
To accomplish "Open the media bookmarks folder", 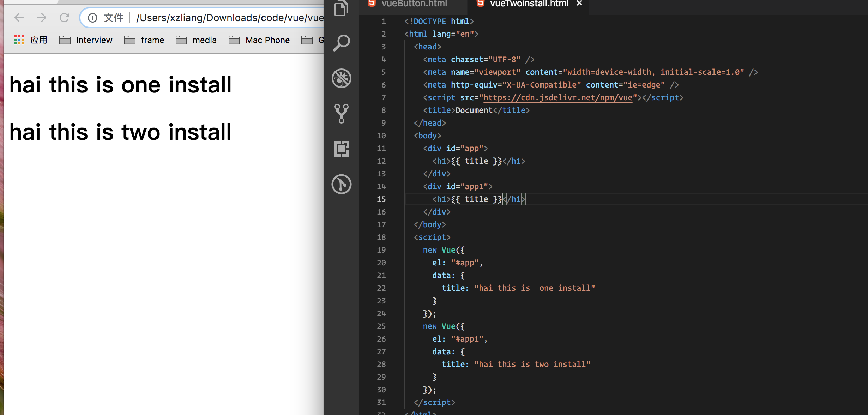I will click(x=196, y=40).
